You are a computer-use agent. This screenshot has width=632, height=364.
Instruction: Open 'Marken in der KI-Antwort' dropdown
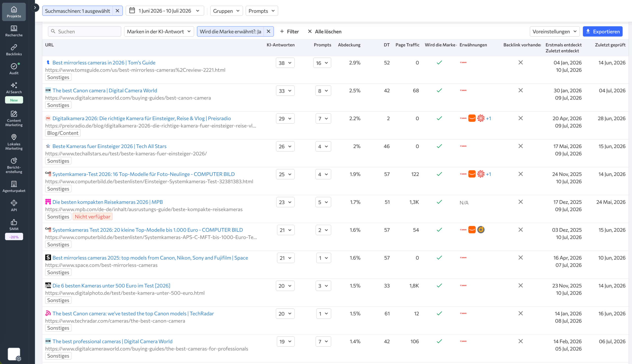click(159, 31)
